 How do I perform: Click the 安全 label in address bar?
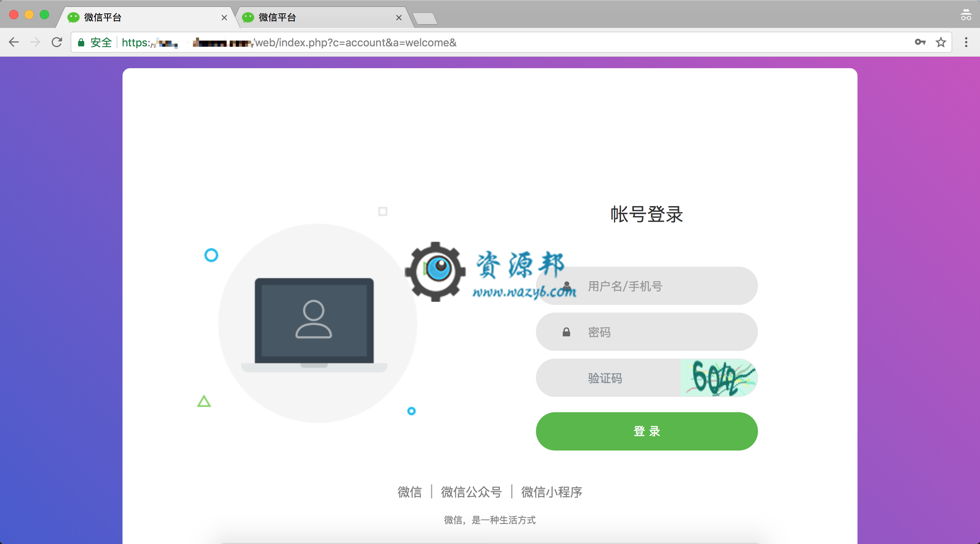pyautogui.click(x=101, y=42)
